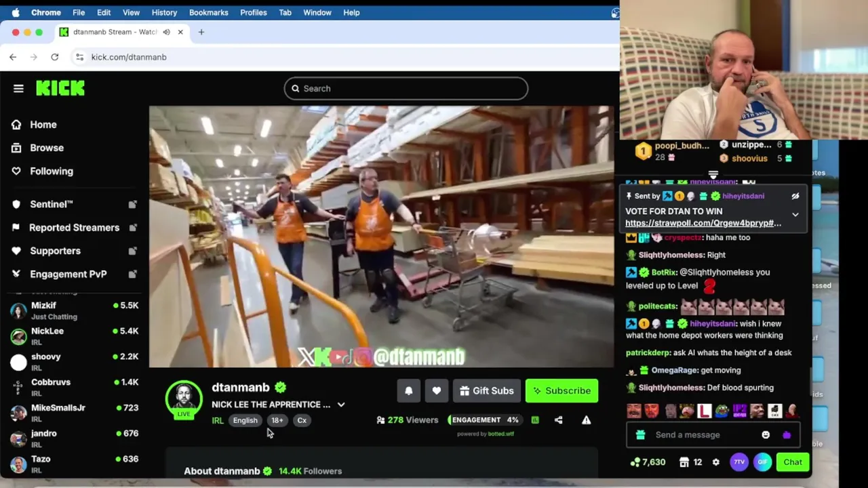Open the chat shop icon showing 12
Image resolution: width=868 pixels, height=488 pixels.
click(691, 462)
